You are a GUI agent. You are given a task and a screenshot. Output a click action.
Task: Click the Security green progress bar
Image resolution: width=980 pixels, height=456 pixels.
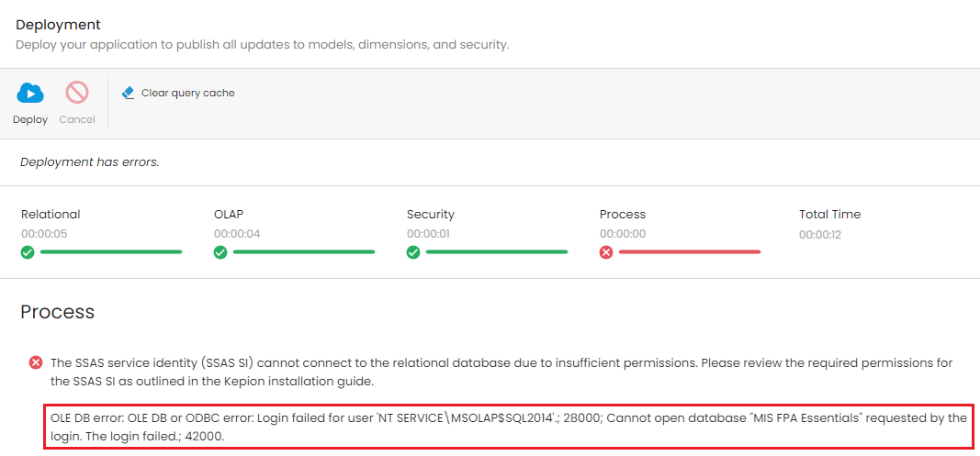pyautogui.click(x=497, y=251)
